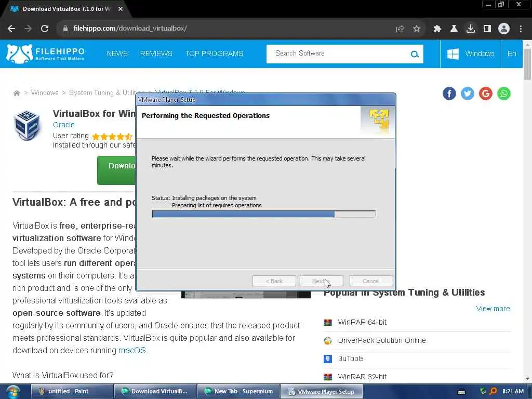532x399 pixels.
Task: Open the Windows platform selector
Action: [470, 54]
